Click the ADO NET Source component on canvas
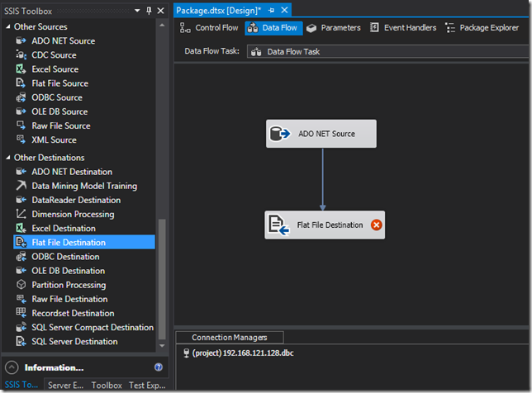The width and height of the screenshot is (532, 393). [321, 134]
